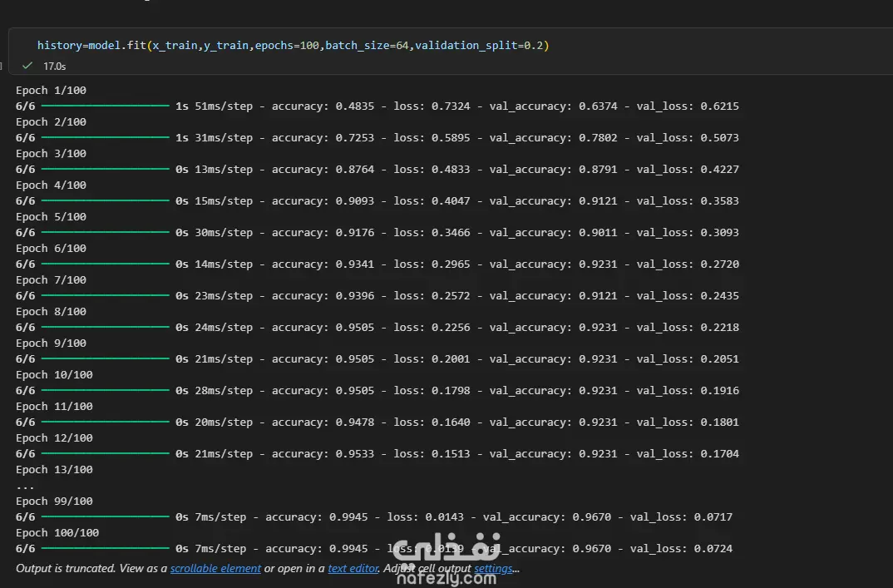Click accuracy value 0.4835
The image size is (893, 588).
(355, 106)
